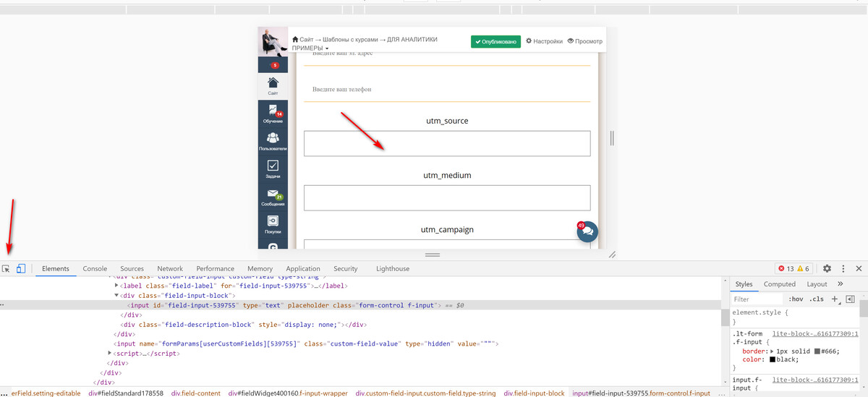Open the Сайт section in sidebar
This screenshot has width=868, height=397.
[x=273, y=86]
